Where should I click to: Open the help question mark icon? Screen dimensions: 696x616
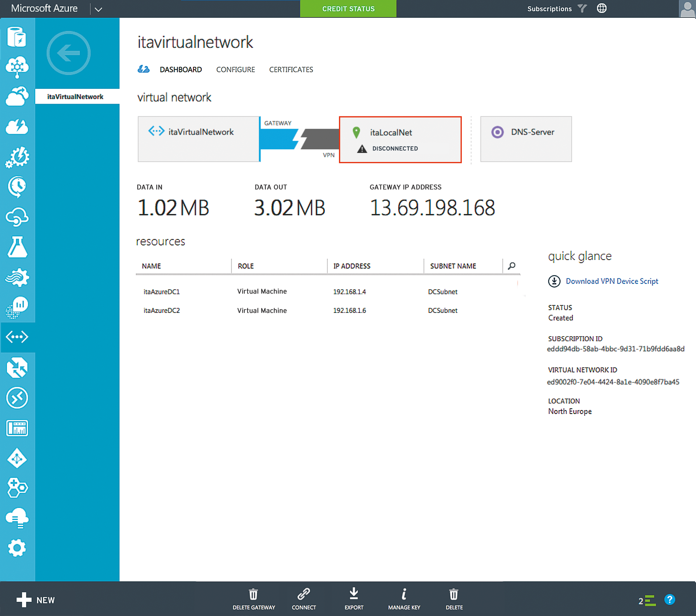pyautogui.click(x=669, y=599)
